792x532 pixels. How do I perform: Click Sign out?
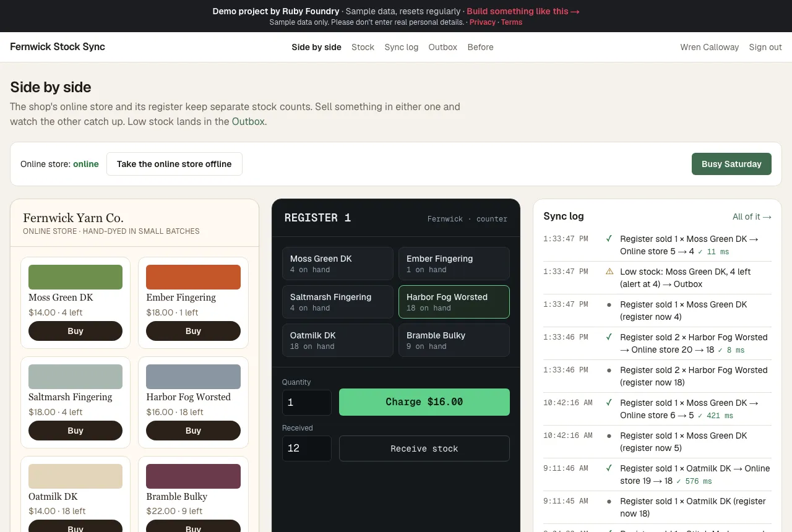tap(765, 47)
